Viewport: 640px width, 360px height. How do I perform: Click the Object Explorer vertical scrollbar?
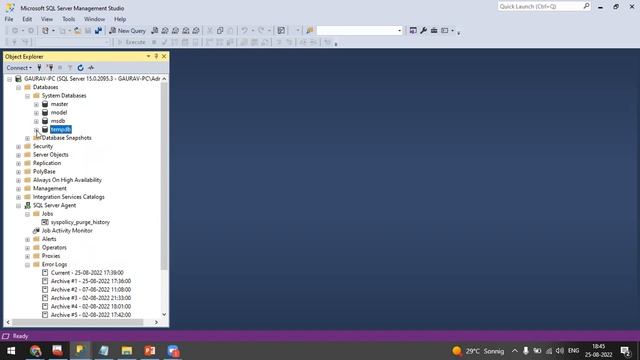tap(164, 176)
